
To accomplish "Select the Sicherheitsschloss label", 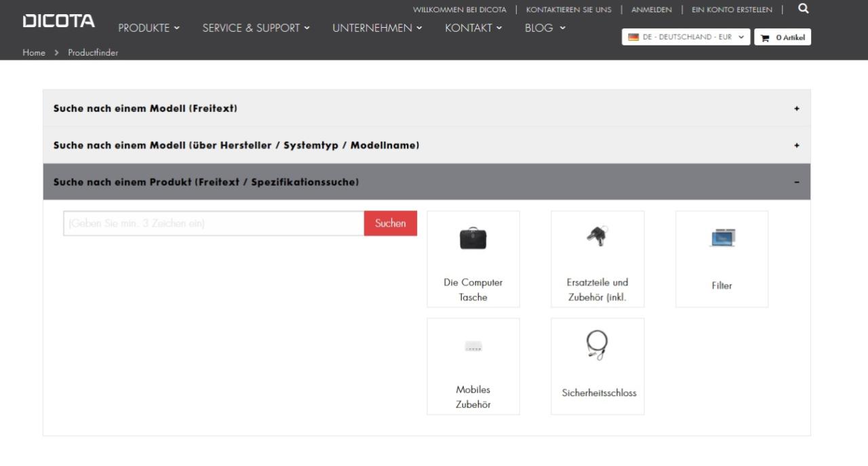I will pos(599,393).
